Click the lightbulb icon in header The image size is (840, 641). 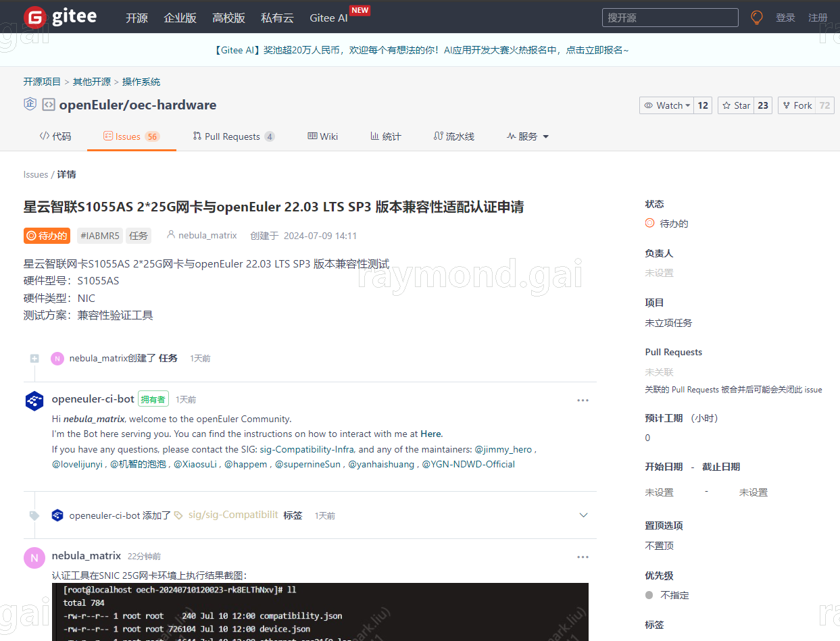(x=757, y=18)
